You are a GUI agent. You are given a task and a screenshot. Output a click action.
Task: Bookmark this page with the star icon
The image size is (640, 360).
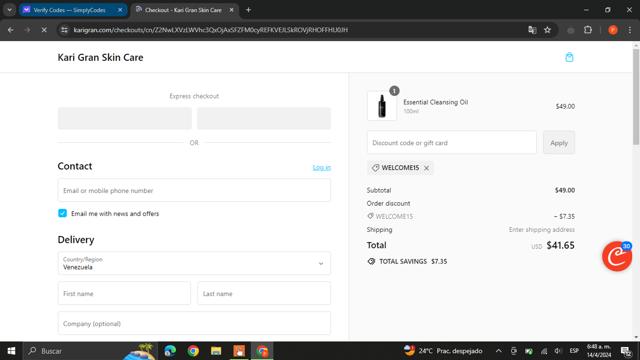547,30
